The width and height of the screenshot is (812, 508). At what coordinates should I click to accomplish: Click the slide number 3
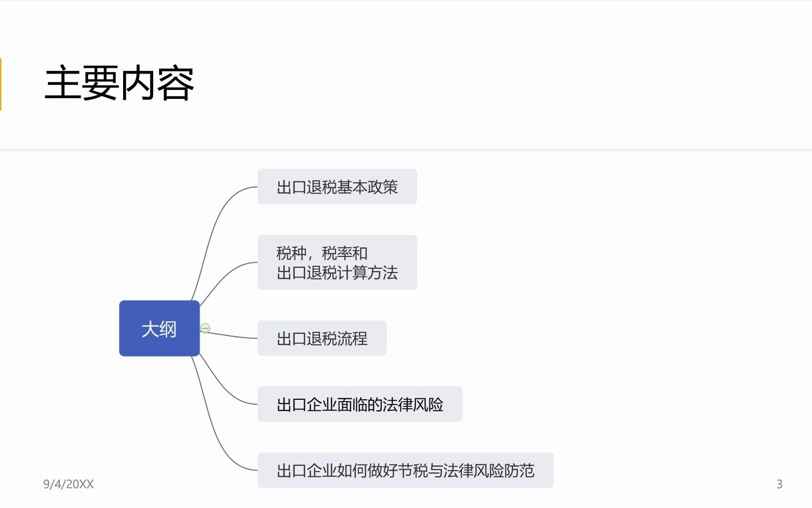[x=780, y=484]
